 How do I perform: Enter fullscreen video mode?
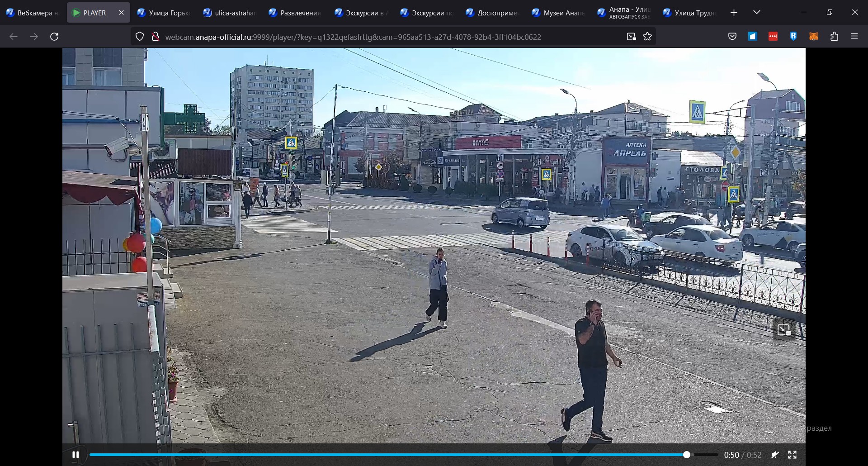(793, 455)
